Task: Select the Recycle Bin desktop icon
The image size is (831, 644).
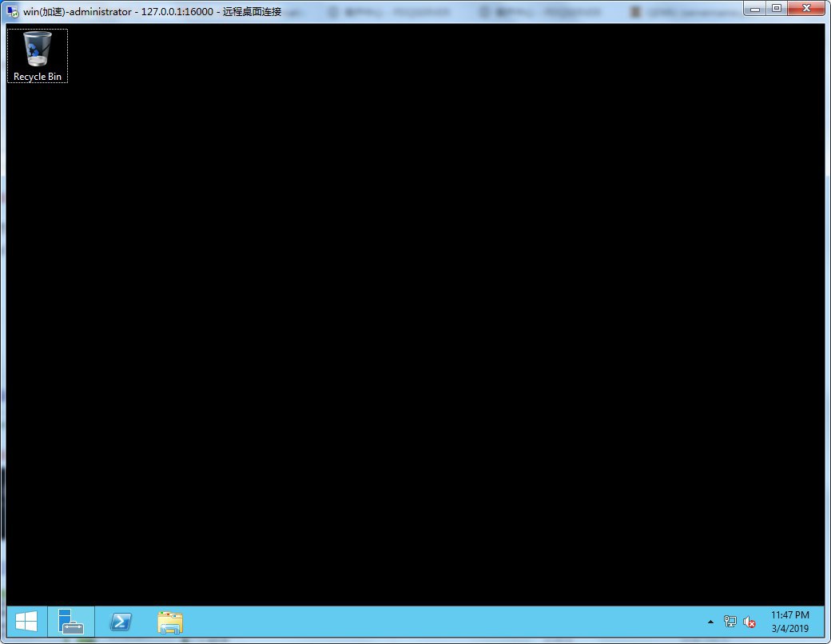Action: tap(37, 49)
